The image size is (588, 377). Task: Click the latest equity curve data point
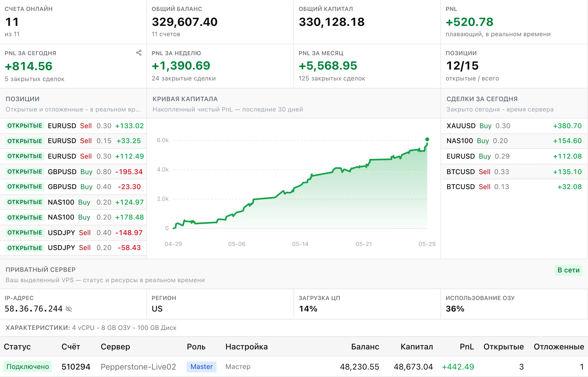(427, 139)
